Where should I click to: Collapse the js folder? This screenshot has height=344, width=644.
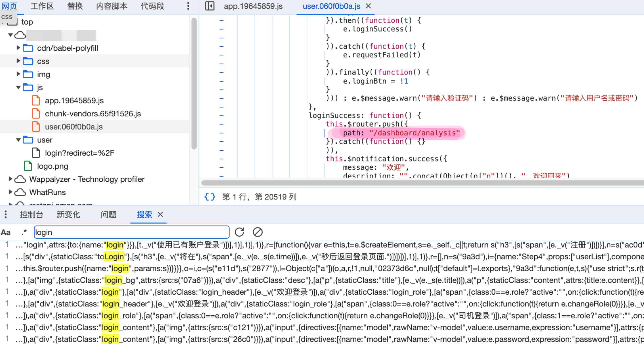[18, 87]
